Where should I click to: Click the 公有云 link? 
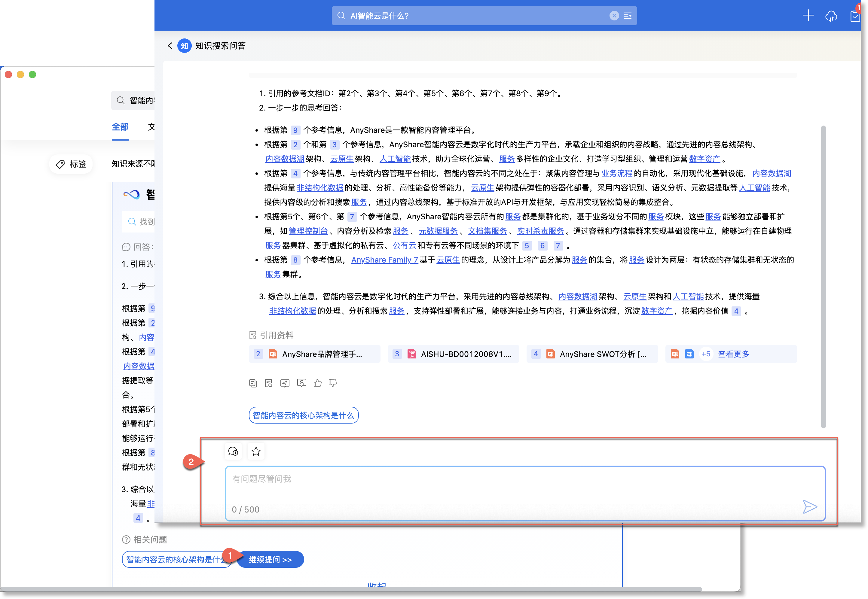[x=404, y=245]
